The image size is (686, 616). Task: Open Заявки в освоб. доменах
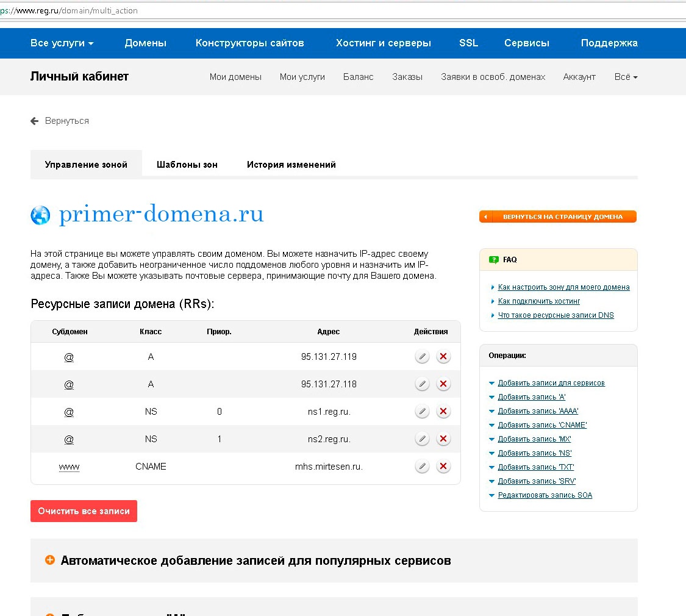click(493, 77)
